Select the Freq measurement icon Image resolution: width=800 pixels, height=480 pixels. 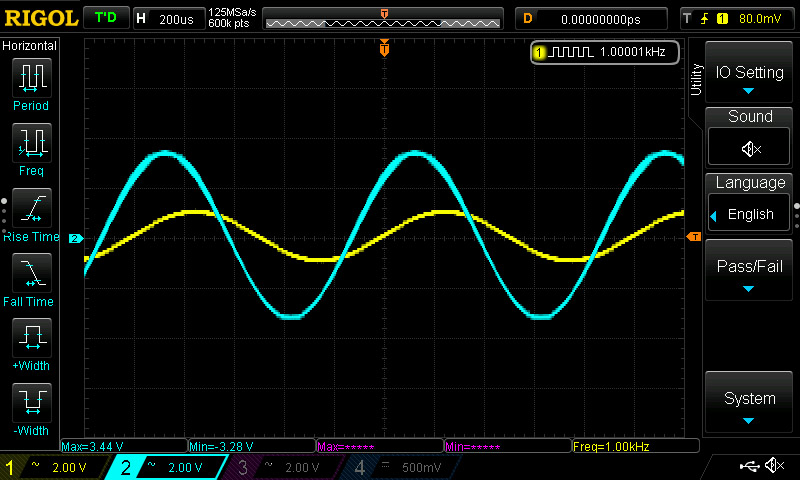point(32,142)
